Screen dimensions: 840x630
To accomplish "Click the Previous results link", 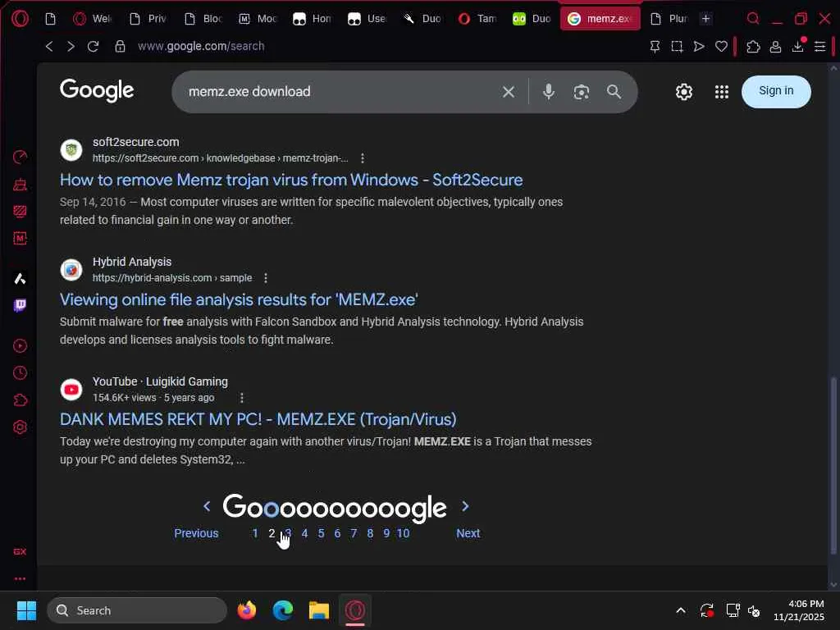I will tap(196, 533).
